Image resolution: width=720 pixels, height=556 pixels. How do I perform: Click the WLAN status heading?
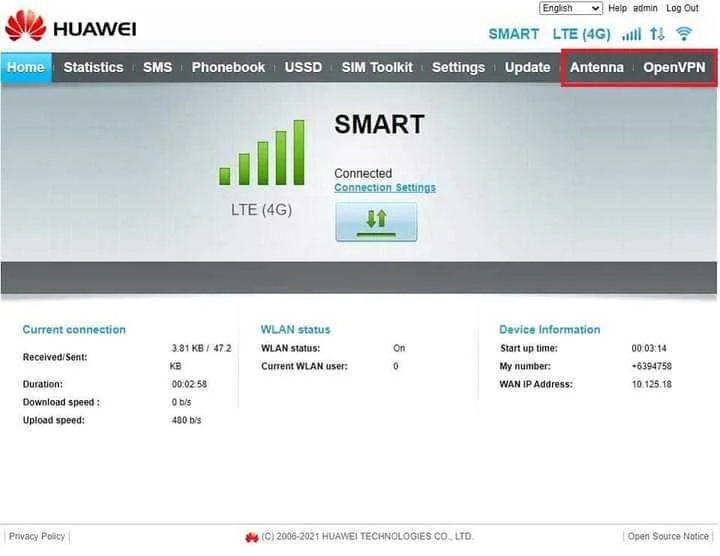coord(295,330)
